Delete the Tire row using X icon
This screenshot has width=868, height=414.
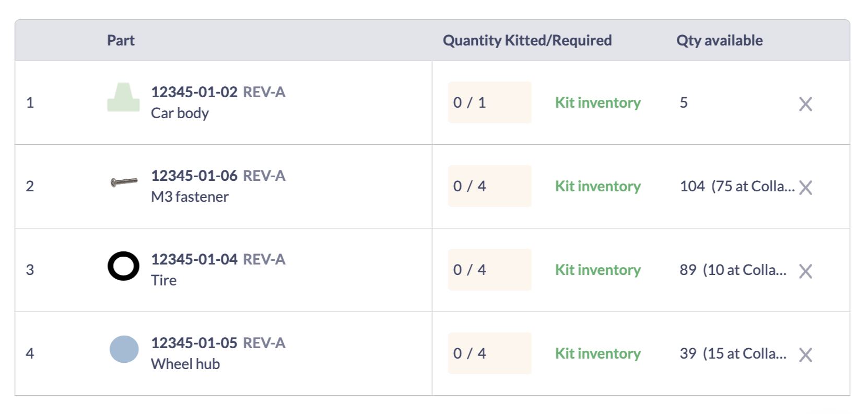[805, 271]
